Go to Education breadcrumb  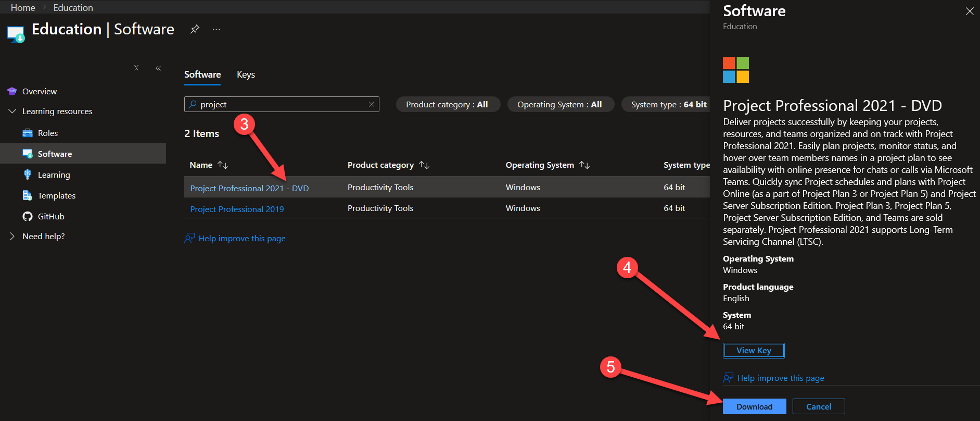click(x=73, y=8)
